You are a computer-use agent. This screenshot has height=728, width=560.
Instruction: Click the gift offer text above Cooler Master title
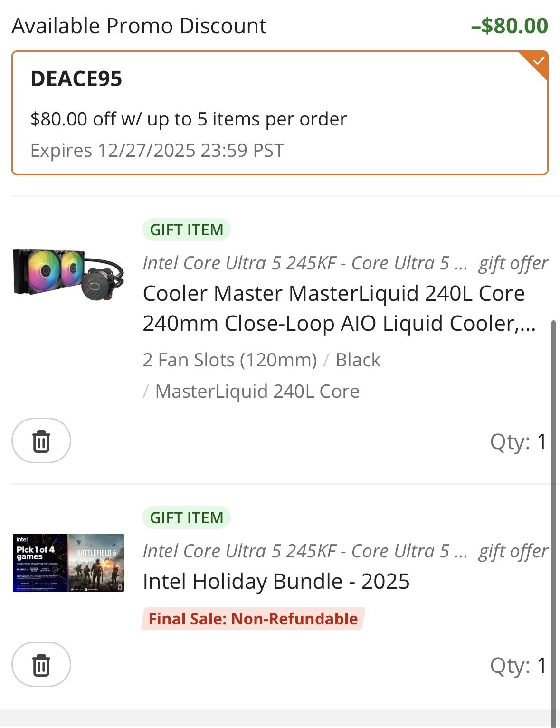coord(513,263)
